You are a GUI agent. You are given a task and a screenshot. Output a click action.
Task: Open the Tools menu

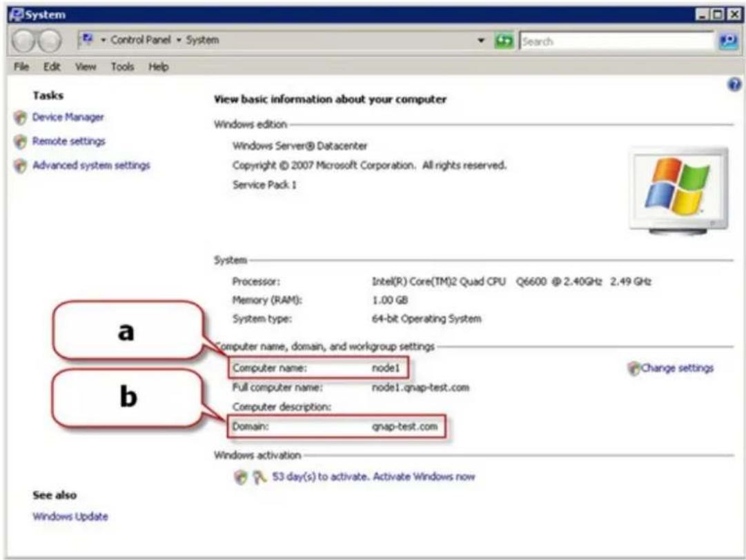tap(122, 67)
